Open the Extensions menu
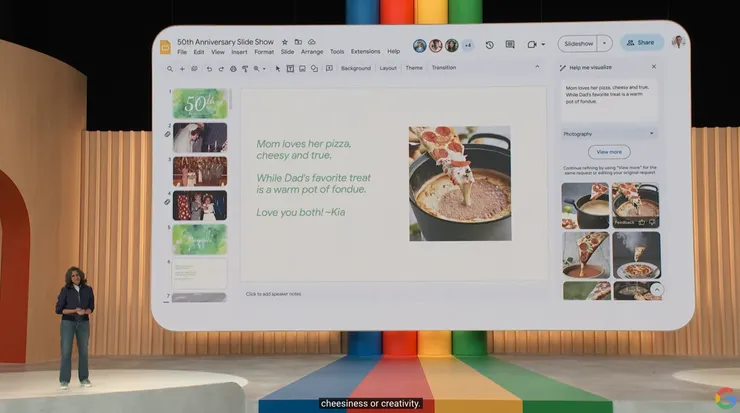The width and height of the screenshot is (740, 413). point(365,51)
